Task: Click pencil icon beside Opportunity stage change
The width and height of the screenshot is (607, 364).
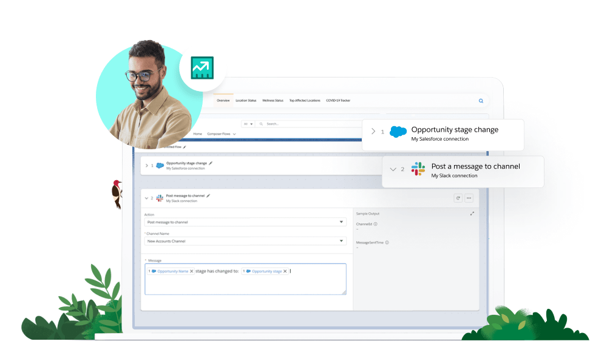Action: coord(211,163)
